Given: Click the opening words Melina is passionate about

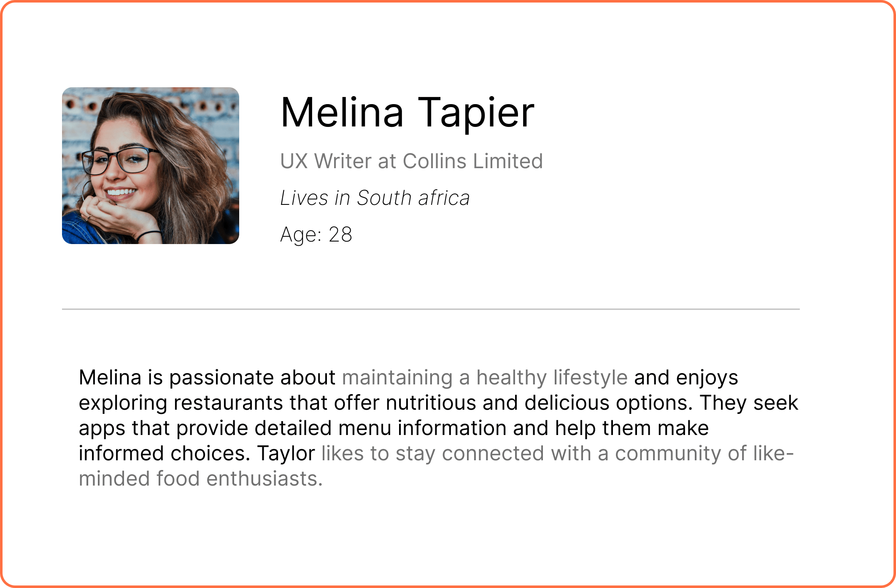Looking at the screenshot, I should click(x=207, y=377).
